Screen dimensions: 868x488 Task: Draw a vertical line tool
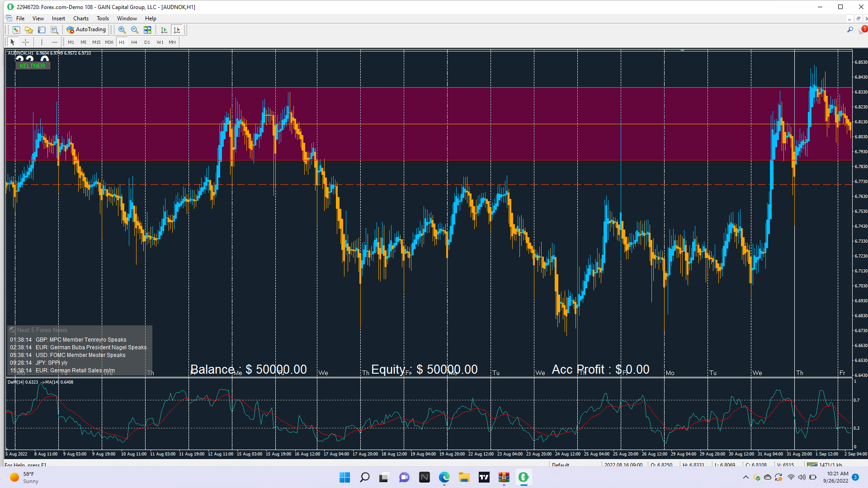[42, 42]
